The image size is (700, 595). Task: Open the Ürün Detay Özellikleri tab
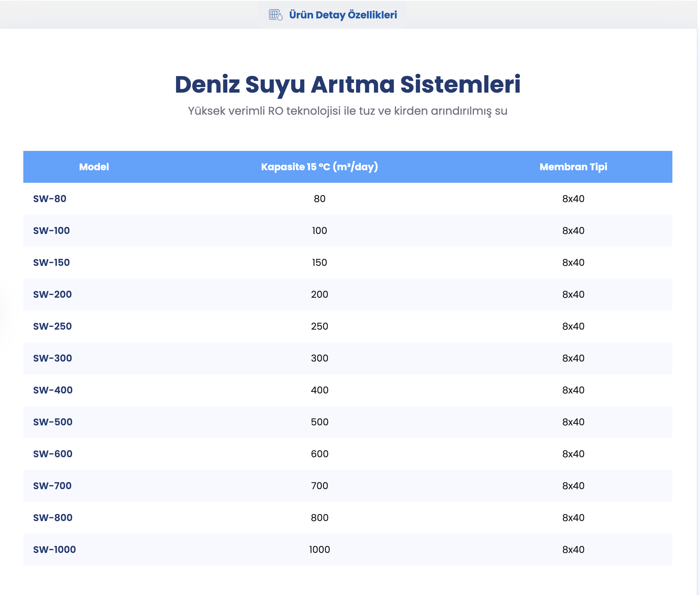[x=343, y=15]
